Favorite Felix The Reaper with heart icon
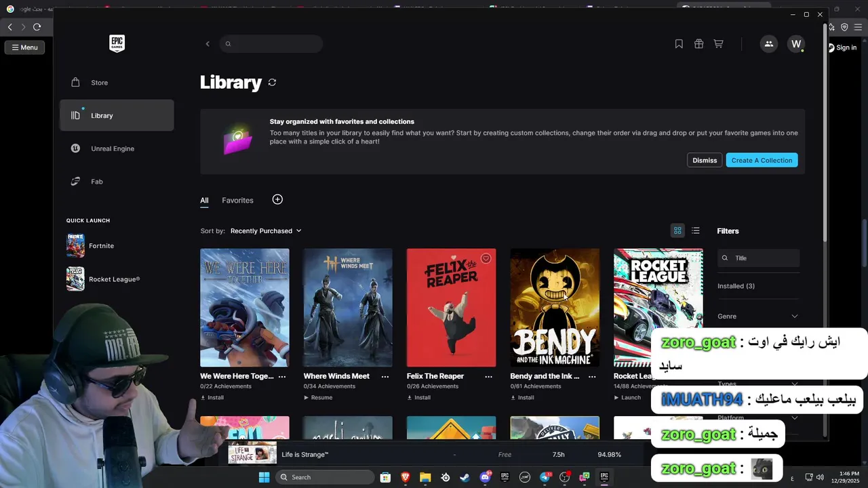Screen dimensions: 868x488 coord(486,259)
